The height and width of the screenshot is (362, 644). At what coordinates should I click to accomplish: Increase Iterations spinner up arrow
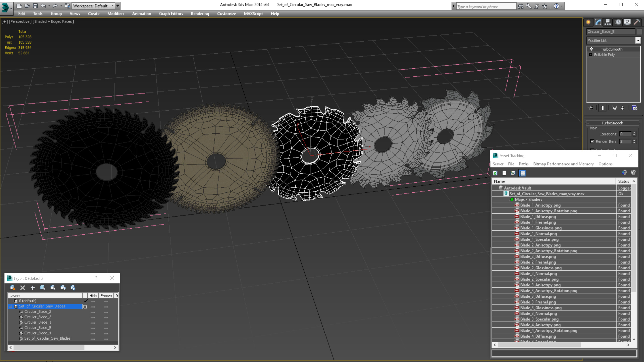point(634,133)
